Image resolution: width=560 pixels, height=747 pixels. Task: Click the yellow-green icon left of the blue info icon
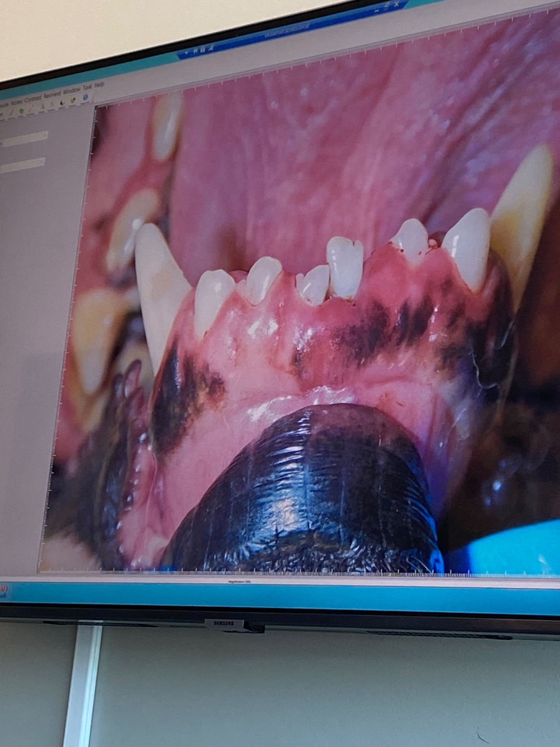tap(73, 100)
